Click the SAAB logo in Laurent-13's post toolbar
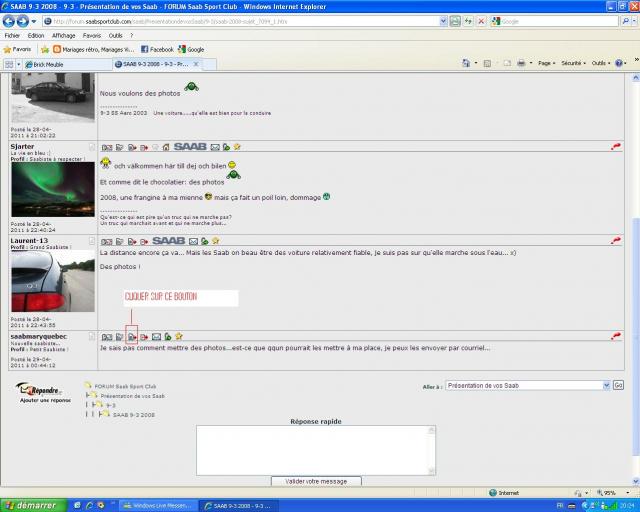The image size is (640, 512). [169, 240]
